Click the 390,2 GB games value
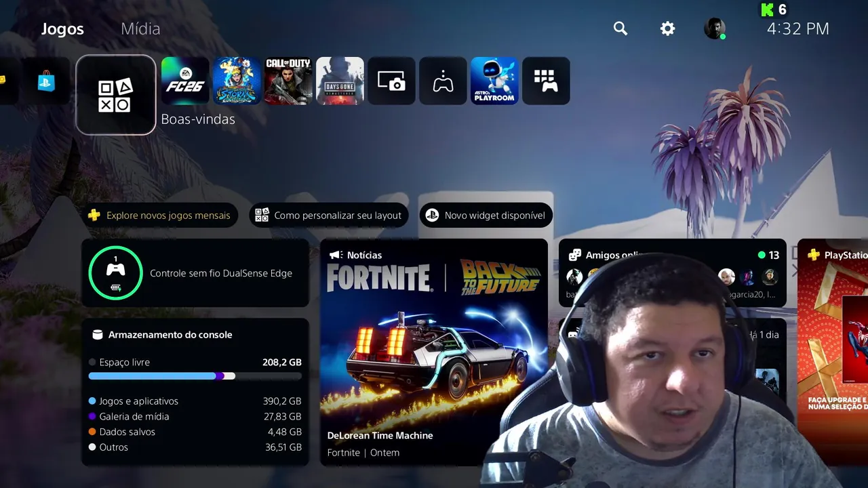Screen dimensions: 868x488 click(282, 401)
